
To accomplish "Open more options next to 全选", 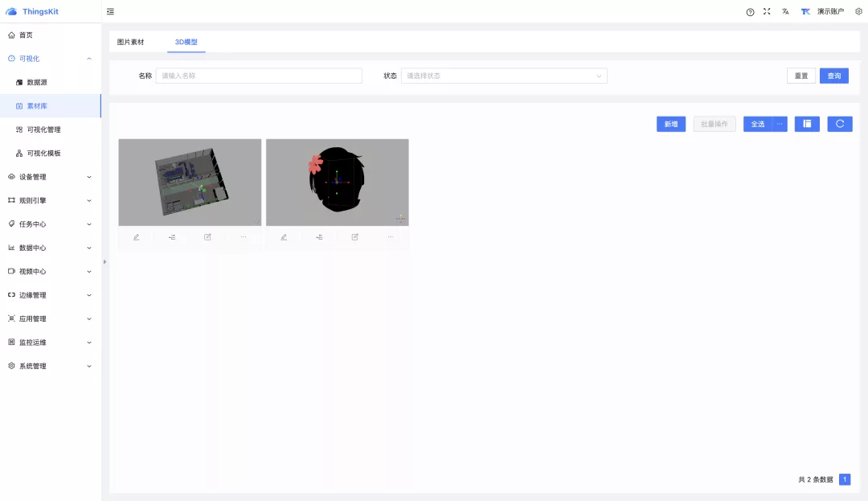I will (779, 124).
